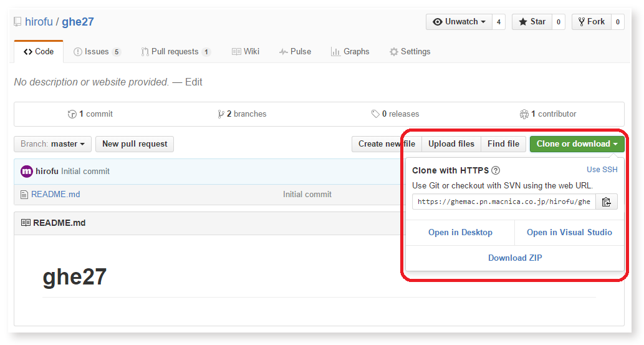Open the 1 commit history
This screenshot has height=345, width=644.
click(90, 114)
